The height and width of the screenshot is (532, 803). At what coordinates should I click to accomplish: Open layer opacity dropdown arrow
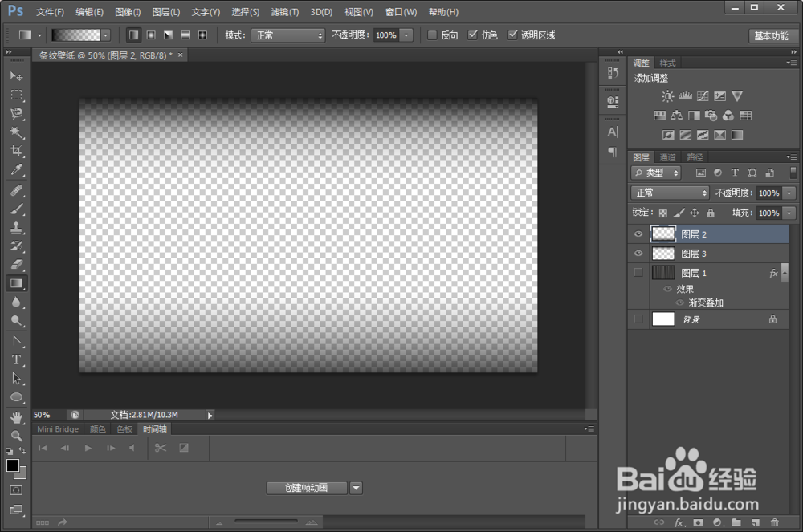point(789,193)
